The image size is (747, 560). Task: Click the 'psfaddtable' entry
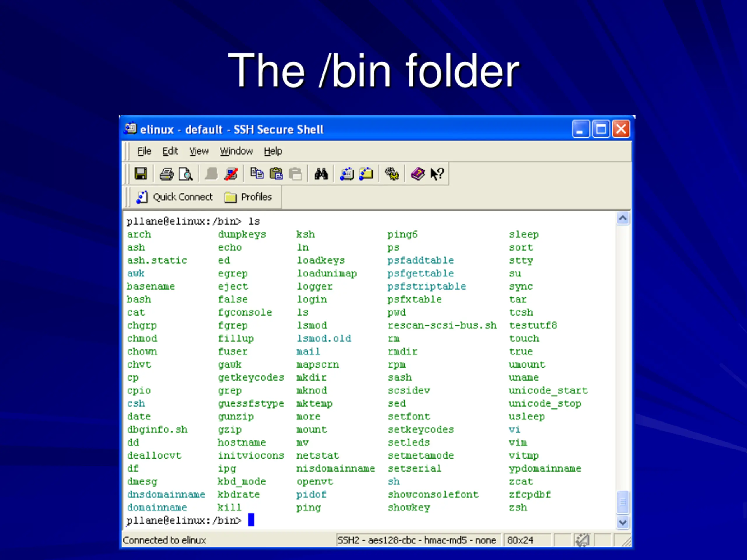(x=420, y=260)
